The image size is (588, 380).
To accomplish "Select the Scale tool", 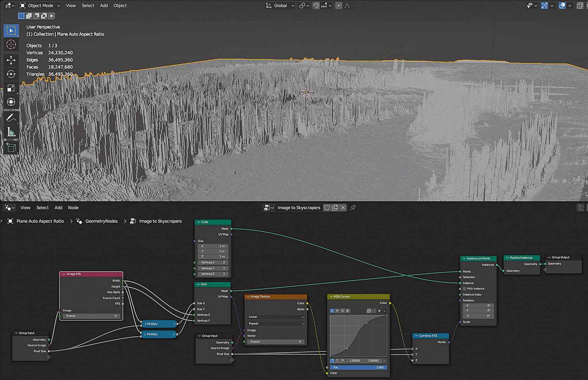I will coord(11,88).
